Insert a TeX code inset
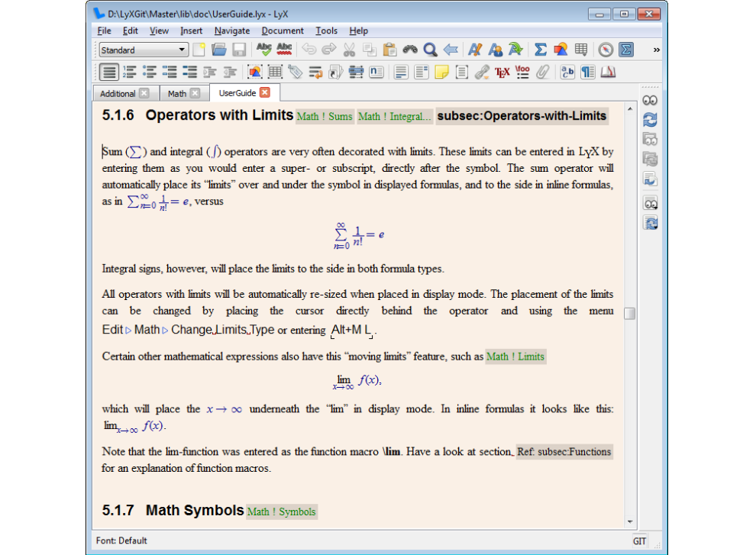 [502, 73]
